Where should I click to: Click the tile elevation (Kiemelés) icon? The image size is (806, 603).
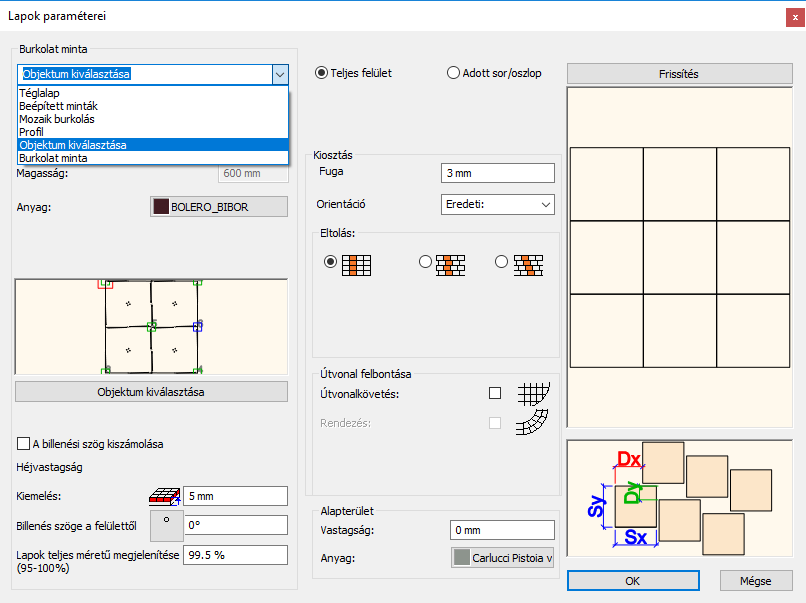pyautogui.click(x=165, y=497)
